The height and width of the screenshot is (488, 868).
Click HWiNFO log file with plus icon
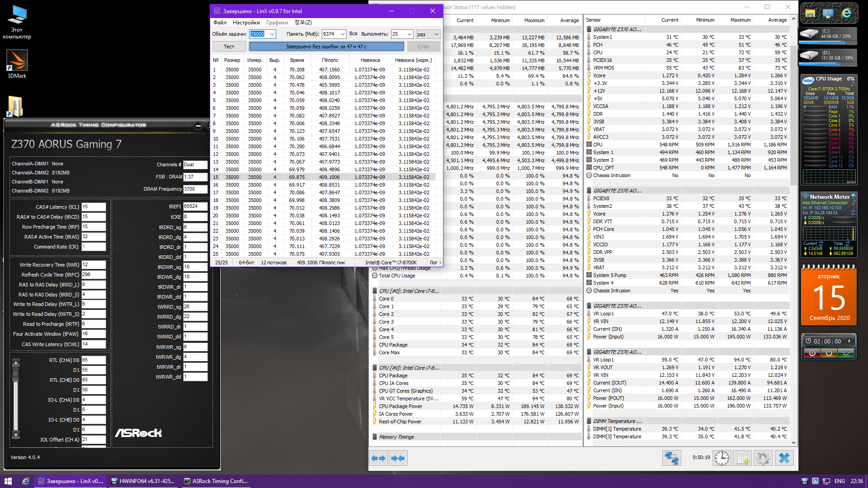tap(742, 458)
